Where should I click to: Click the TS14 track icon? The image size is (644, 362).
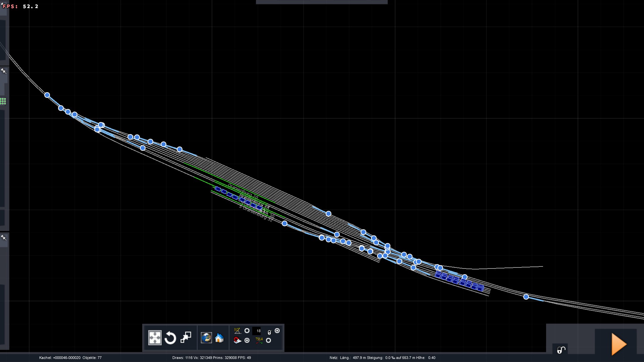coord(259,341)
